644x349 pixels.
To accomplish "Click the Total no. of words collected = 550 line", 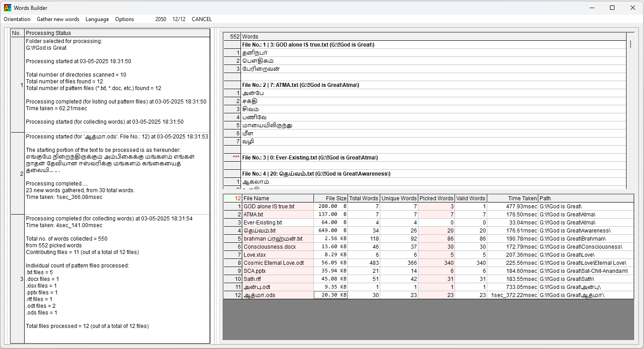I will tap(67, 239).
